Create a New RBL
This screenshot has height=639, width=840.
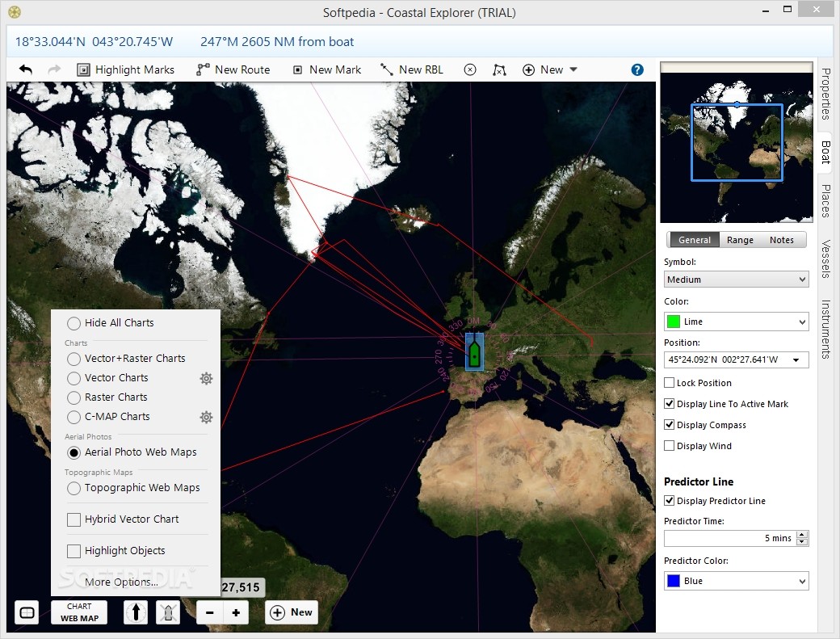(x=411, y=69)
